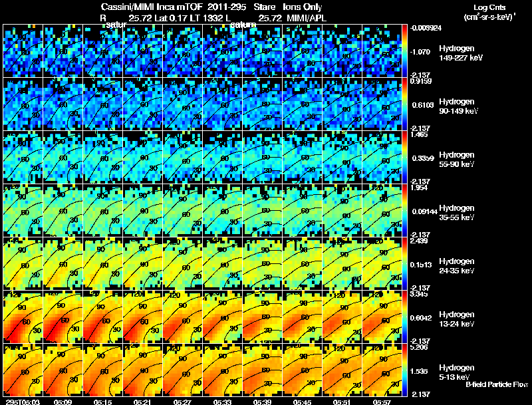This screenshot has width=532, height=405.
Task: Click the '0.1513' color scale value
Action: 421,265
